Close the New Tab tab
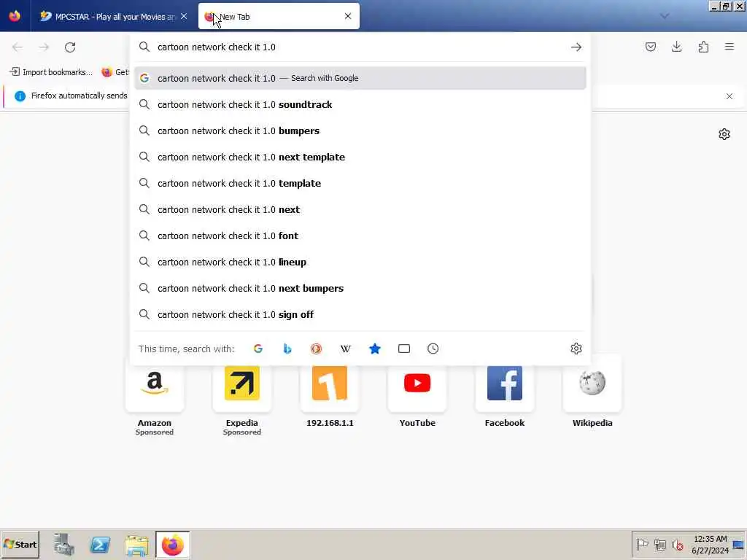The height and width of the screenshot is (560, 747). (x=348, y=16)
